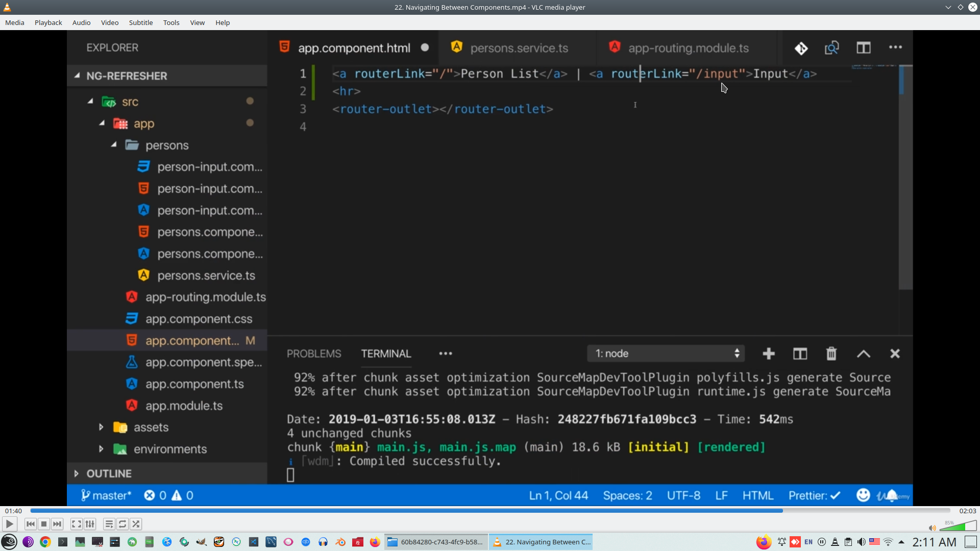Open the Media menu
The width and height of the screenshot is (980, 551).
coord(15,22)
